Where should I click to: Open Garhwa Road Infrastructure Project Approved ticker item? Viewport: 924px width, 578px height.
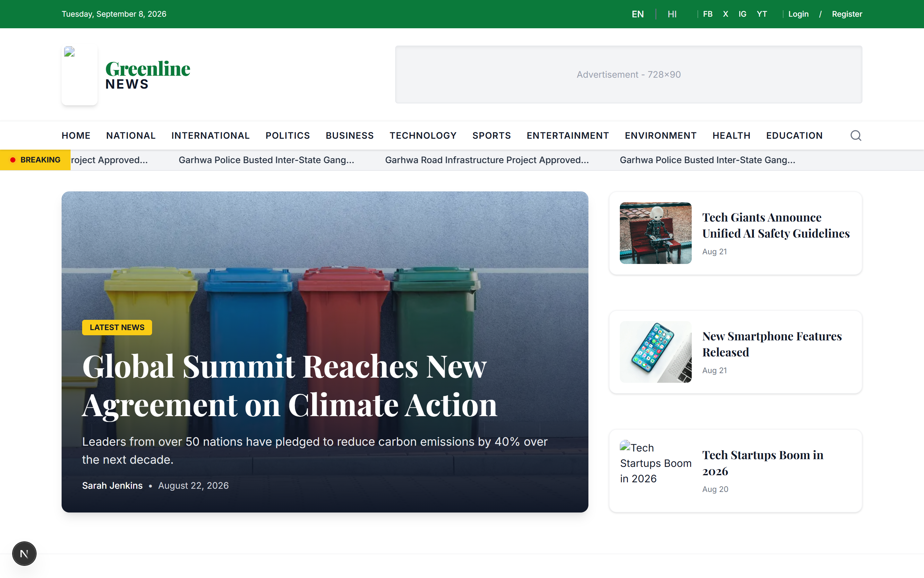[487, 160]
